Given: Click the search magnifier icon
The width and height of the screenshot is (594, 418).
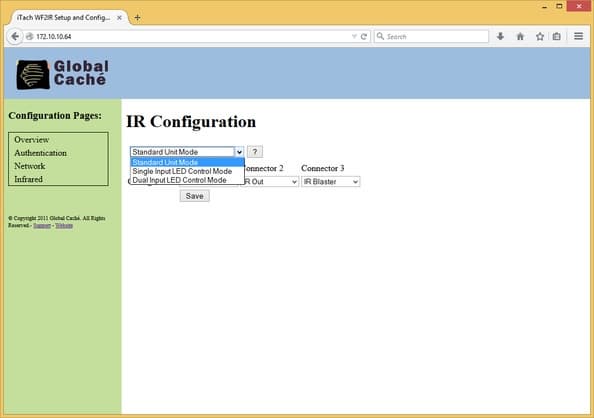Looking at the screenshot, I should point(380,36).
